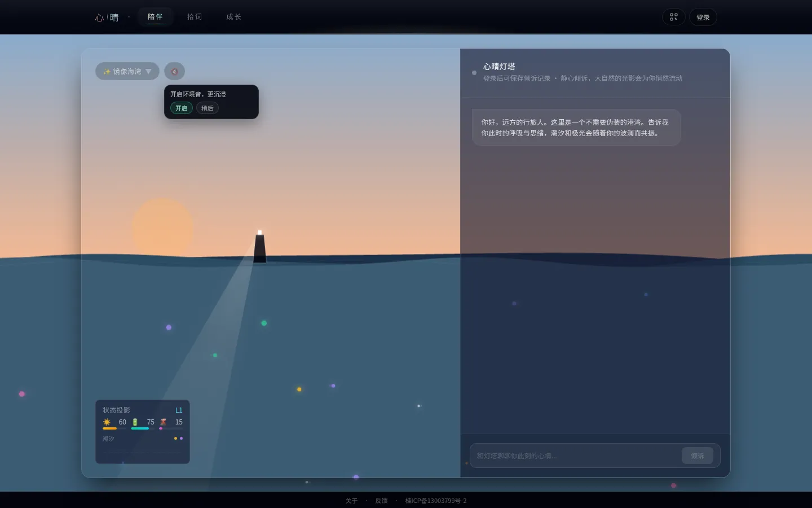Image resolution: width=812 pixels, height=508 pixels.
Task: Click the lighthouse in the sea scene
Action: point(259,247)
